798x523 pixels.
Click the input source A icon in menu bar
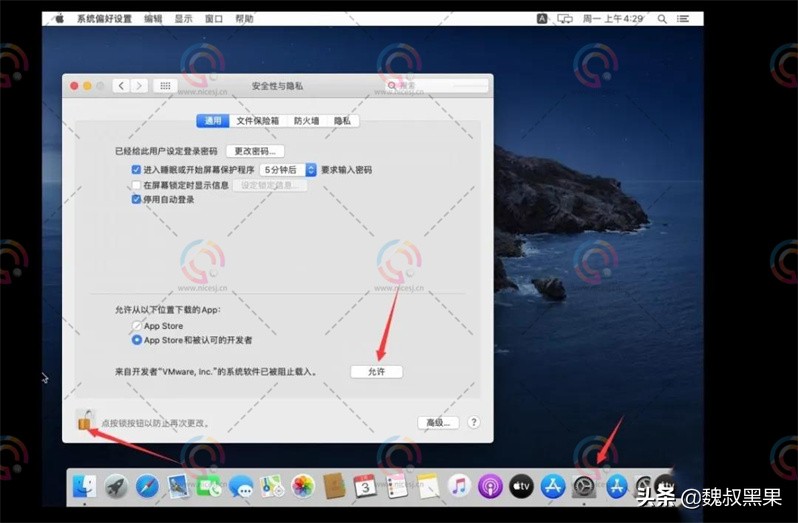pyautogui.click(x=542, y=19)
